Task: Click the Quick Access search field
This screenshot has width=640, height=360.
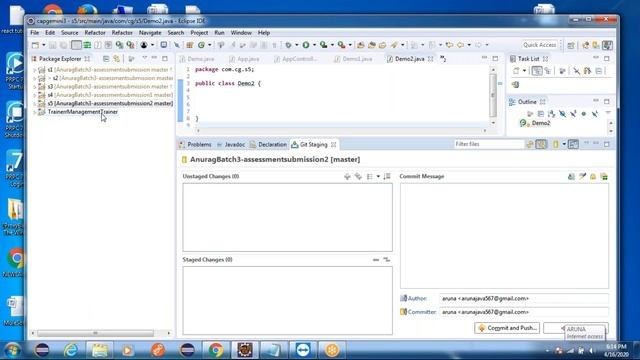Action: [540, 45]
